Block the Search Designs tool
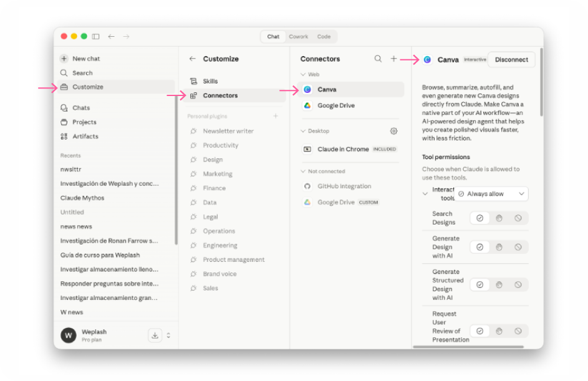The image size is (588, 381). (518, 218)
